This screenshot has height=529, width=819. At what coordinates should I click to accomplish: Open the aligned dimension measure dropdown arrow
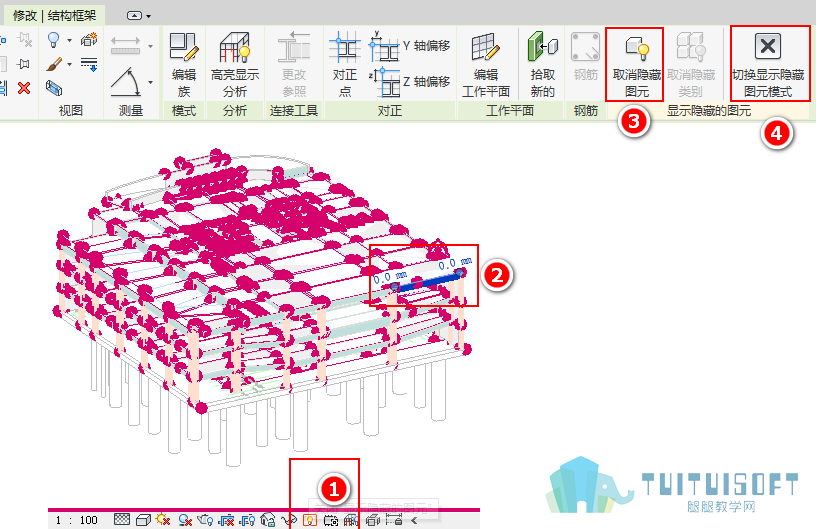(x=150, y=46)
